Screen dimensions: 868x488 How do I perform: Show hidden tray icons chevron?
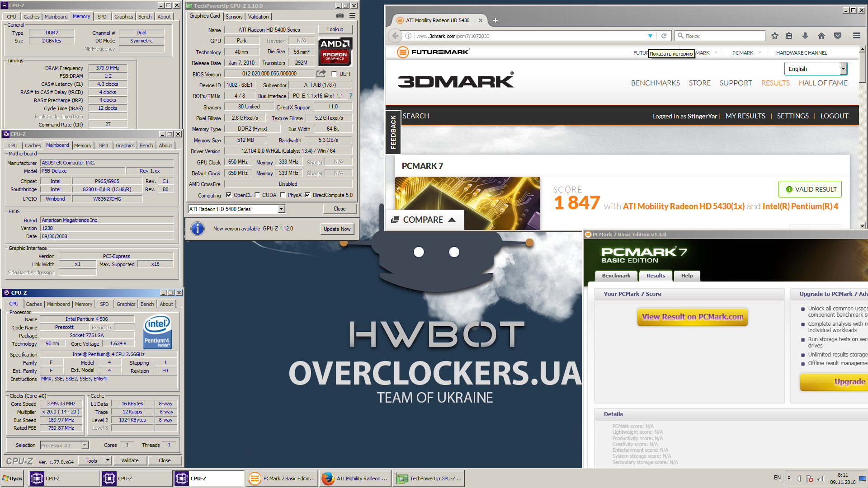tap(789, 478)
